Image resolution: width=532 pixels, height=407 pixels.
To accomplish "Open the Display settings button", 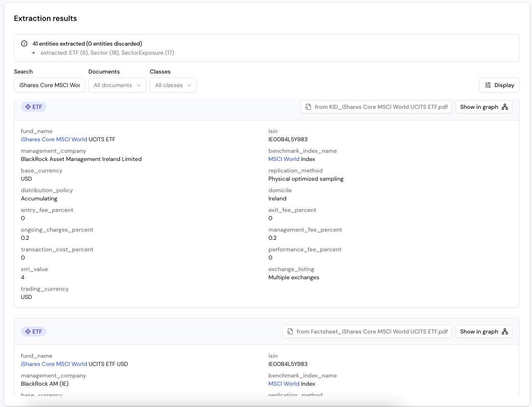I will click(x=499, y=85).
